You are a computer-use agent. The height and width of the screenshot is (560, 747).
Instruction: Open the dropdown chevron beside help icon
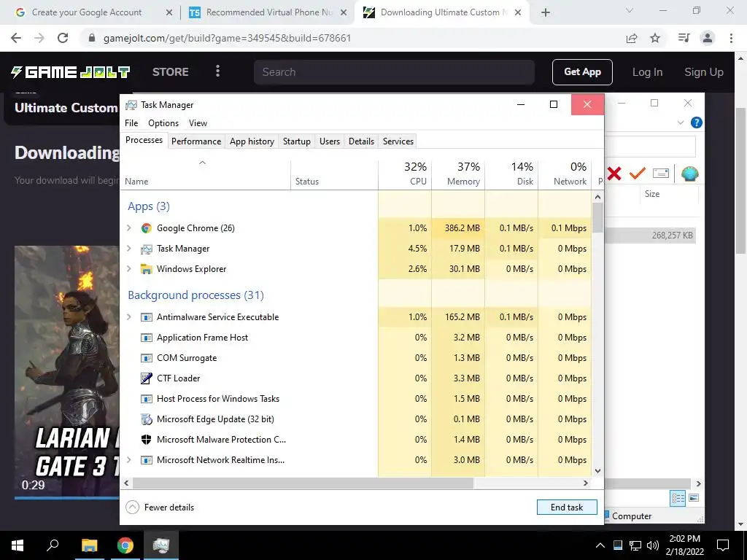[681, 122]
